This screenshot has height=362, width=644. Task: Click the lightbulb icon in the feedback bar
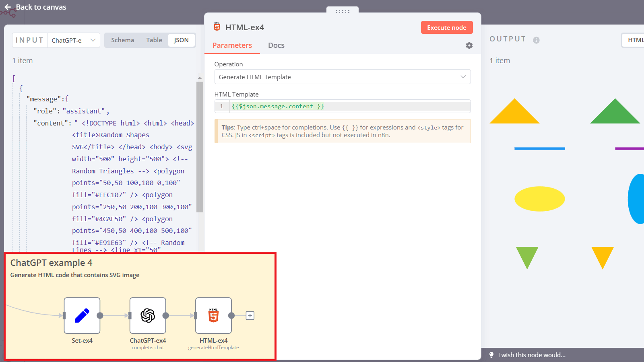coord(491,355)
